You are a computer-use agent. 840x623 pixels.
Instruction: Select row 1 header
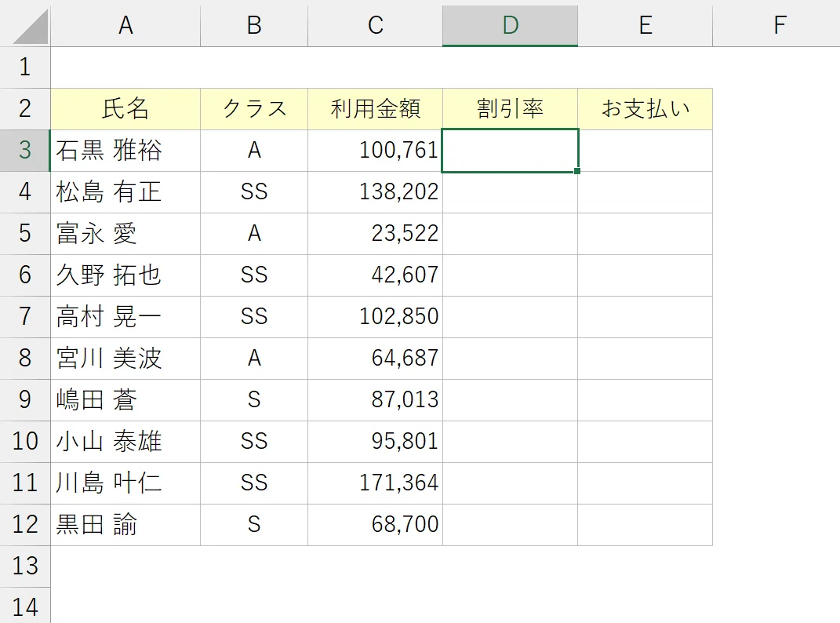click(24, 67)
